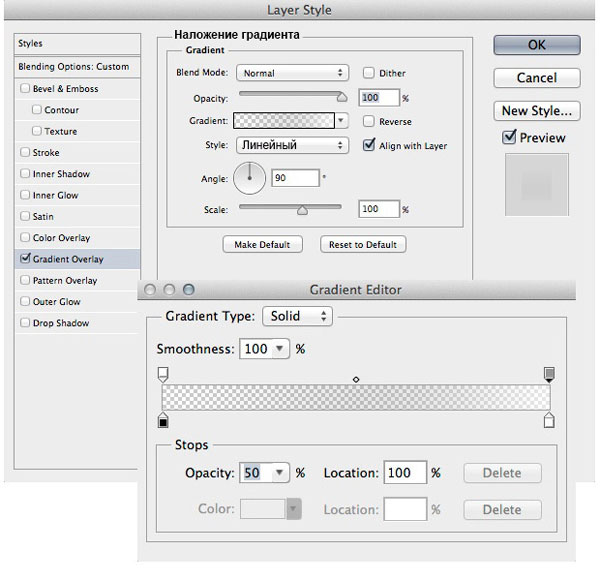Click the New Style... button
600x581 pixels.
pos(537,111)
